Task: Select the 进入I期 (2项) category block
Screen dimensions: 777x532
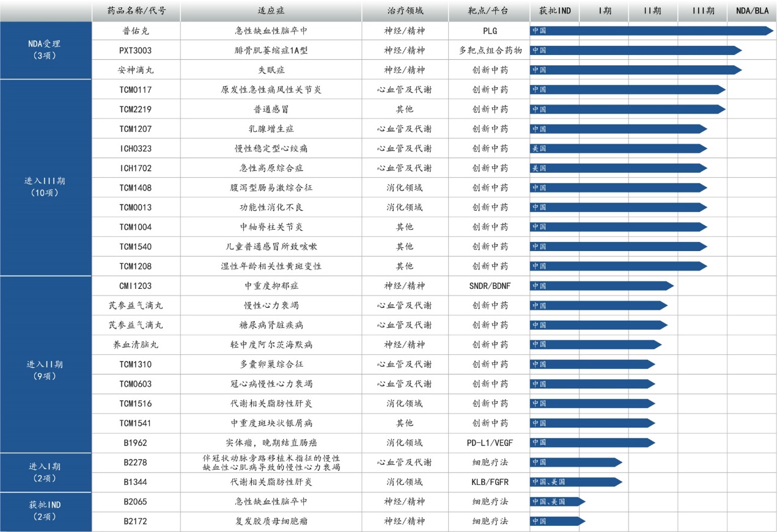Action: (45, 472)
